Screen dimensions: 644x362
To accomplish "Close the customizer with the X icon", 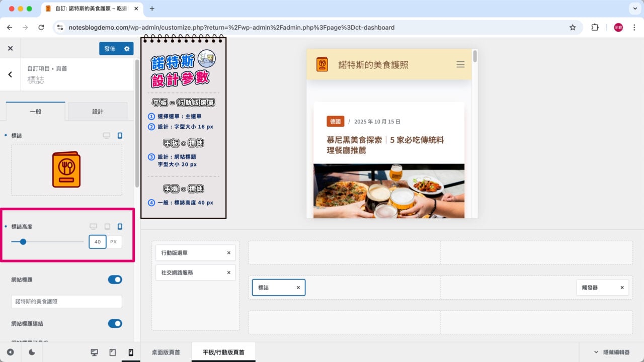I will pos(10,49).
